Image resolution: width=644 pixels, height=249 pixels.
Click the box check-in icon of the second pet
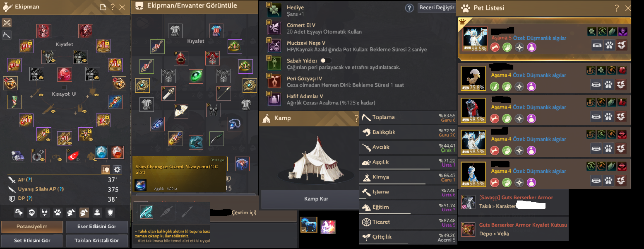(x=622, y=86)
